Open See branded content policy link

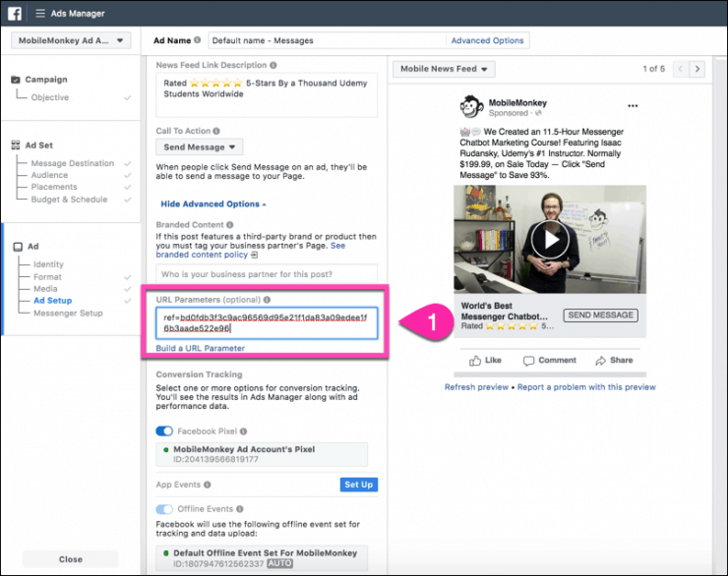pos(250,251)
